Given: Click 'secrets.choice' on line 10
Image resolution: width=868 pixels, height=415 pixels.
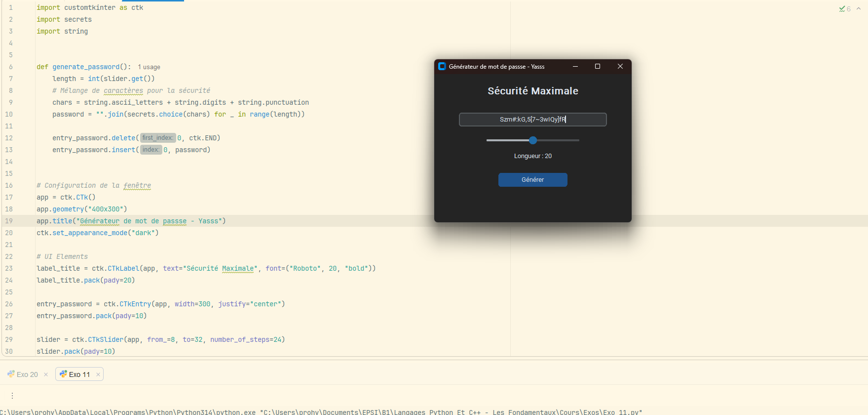Looking at the screenshot, I should click(155, 114).
